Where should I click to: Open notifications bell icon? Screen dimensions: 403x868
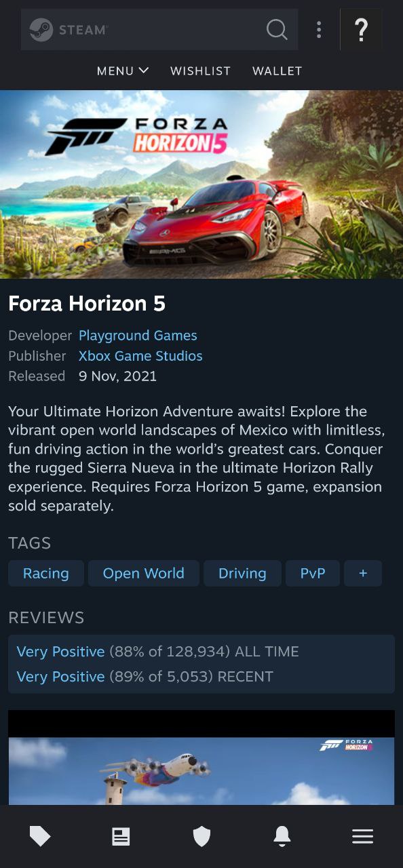pyautogui.click(x=282, y=837)
